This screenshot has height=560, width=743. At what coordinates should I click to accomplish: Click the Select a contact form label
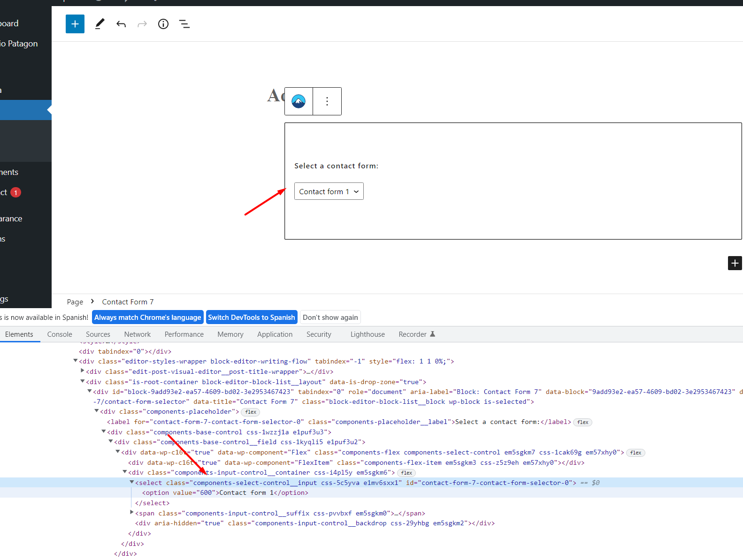coord(336,166)
